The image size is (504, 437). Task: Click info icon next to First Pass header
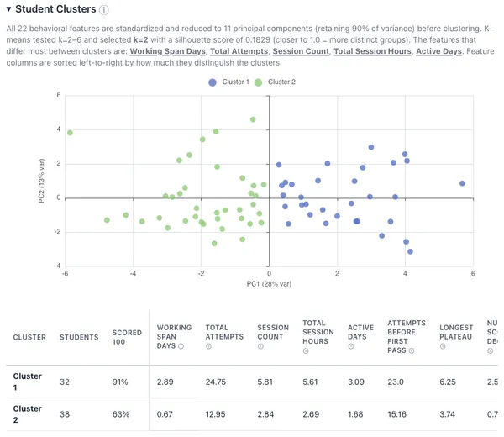(x=412, y=350)
